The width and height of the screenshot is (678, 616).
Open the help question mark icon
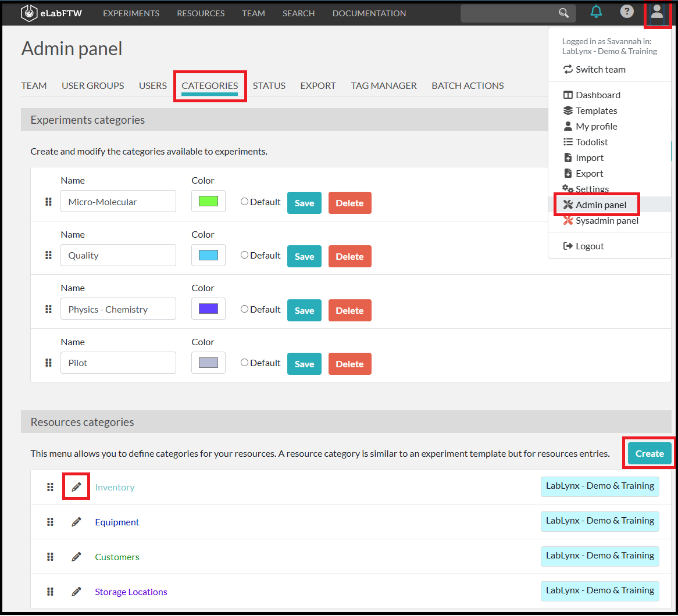point(626,12)
